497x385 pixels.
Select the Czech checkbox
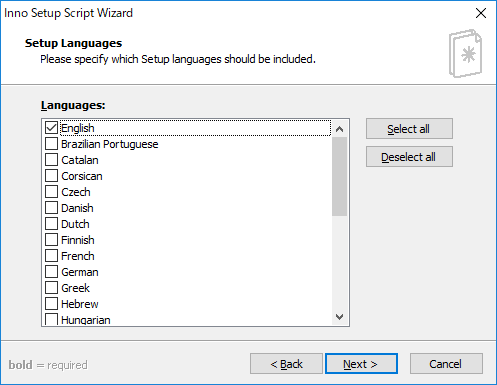point(51,192)
